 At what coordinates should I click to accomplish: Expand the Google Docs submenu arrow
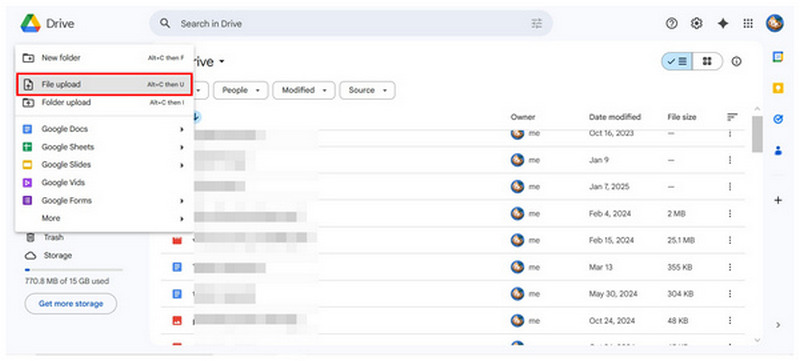[182, 130]
